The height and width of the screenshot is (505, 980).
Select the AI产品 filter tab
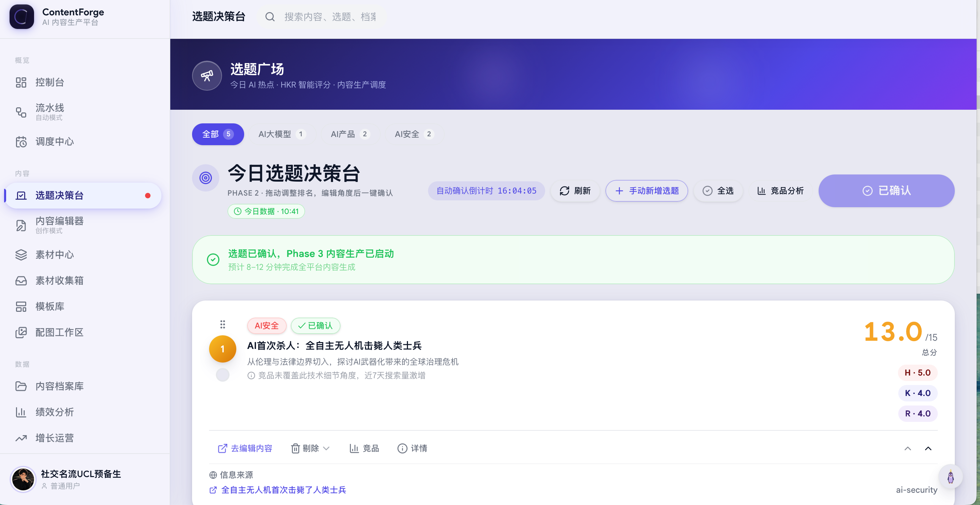[350, 134]
